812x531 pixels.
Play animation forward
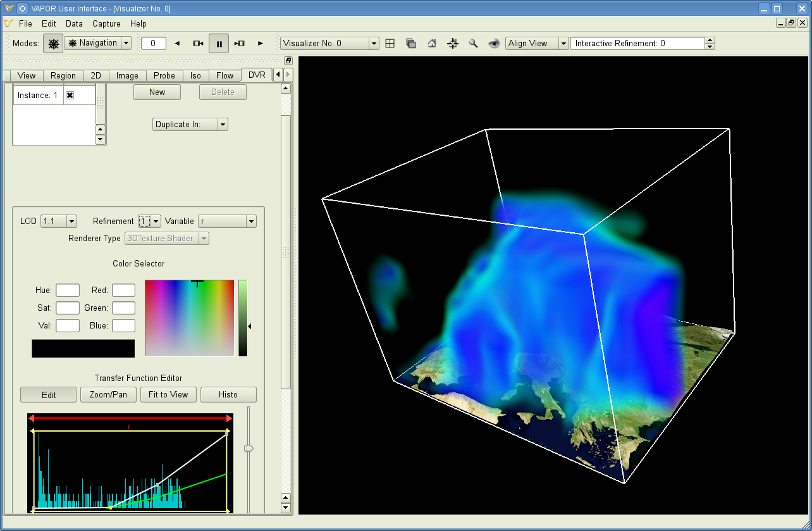260,44
